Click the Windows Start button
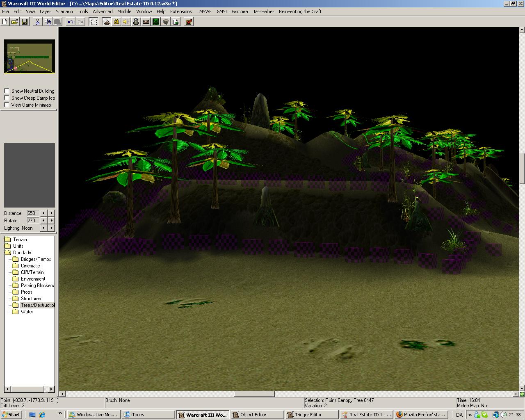The height and width of the screenshot is (420, 525). click(11, 415)
